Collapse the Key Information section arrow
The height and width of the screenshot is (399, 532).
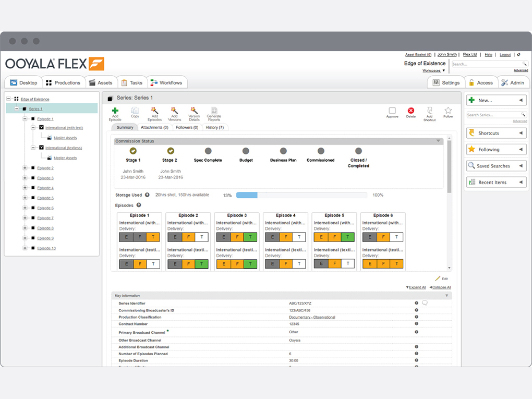coord(446,296)
